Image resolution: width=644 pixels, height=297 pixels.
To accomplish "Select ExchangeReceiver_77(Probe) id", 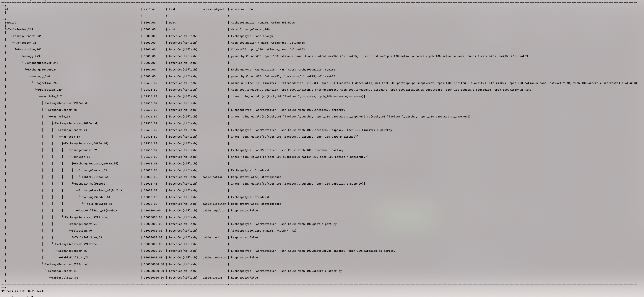I will coord(77,244).
